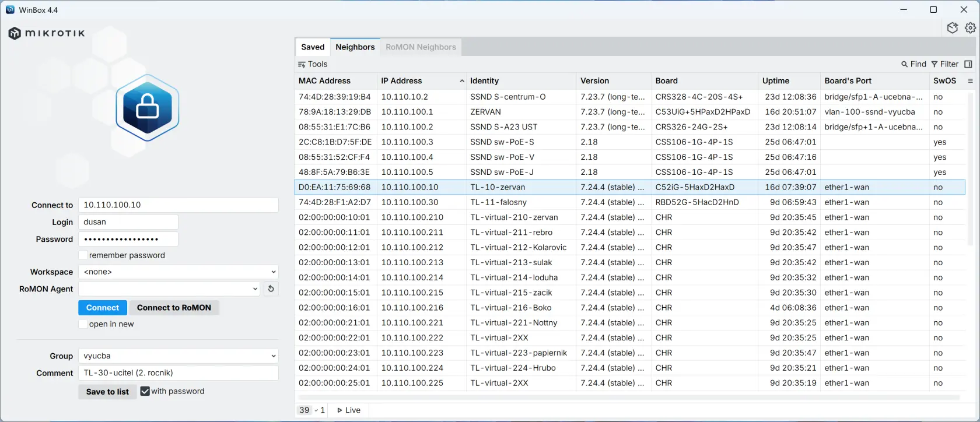Image resolution: width=980 pixels, height=422 pixels.
Task: Click board name CRS326-24G-2S+
Action: [x=691, y=127]
